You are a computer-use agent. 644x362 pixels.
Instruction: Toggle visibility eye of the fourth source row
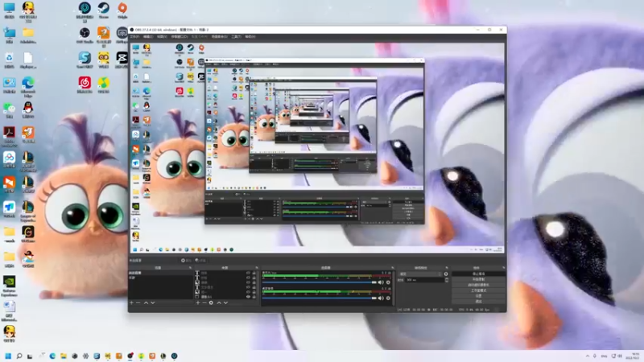tap(248, 287)
